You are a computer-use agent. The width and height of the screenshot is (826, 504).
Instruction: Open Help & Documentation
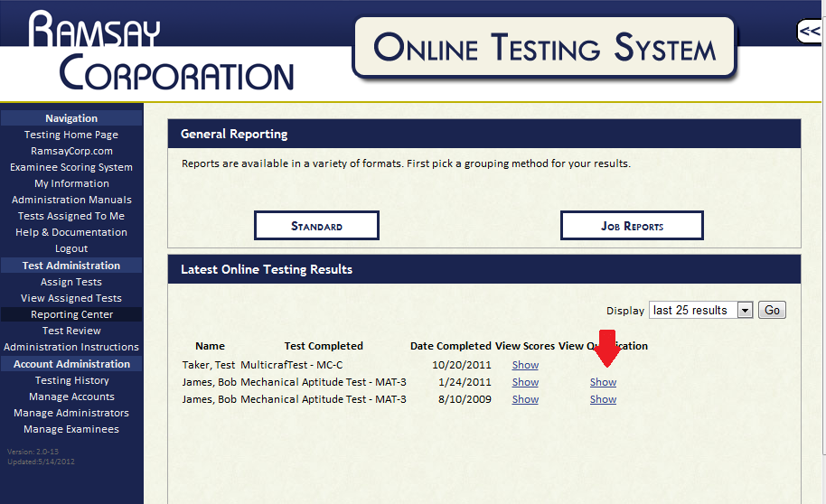(71, 232)
